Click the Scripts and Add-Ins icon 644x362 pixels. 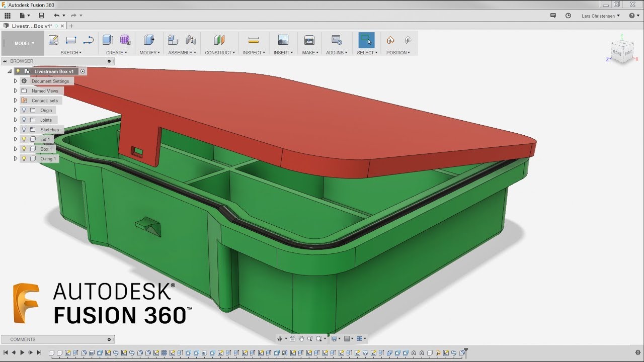(x=337, y=40)
